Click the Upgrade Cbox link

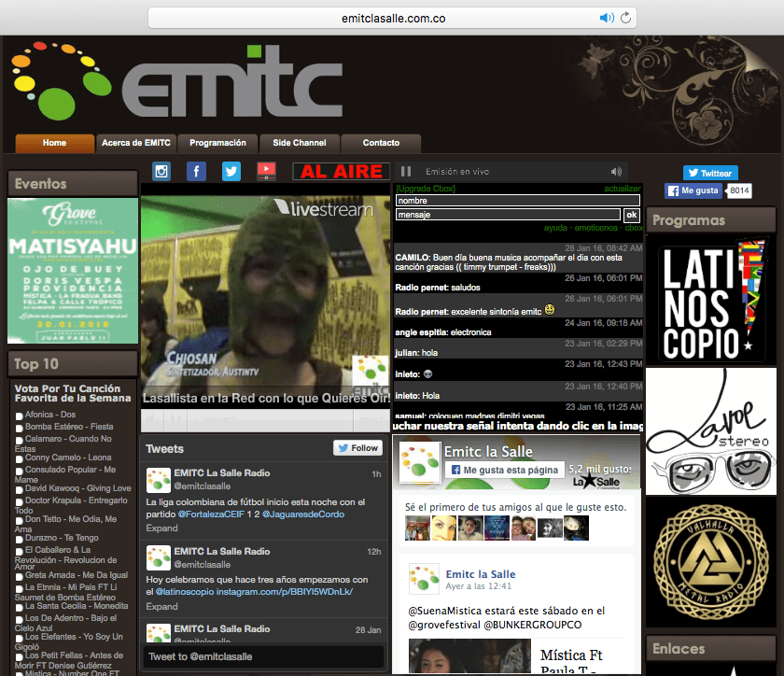click(426, 189)
